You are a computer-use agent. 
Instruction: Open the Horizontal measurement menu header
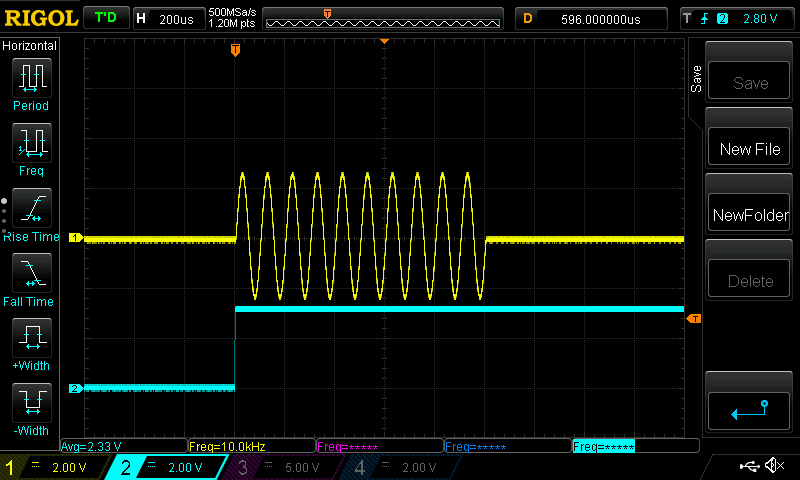tap(30, 46)
